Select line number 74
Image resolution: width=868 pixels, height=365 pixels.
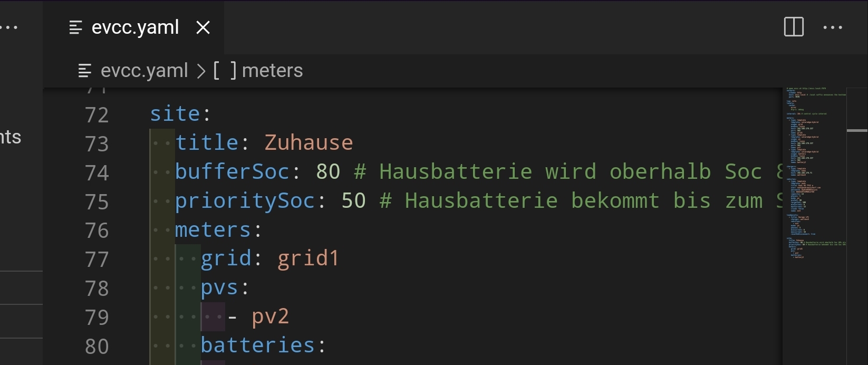(x=97, y=172)
